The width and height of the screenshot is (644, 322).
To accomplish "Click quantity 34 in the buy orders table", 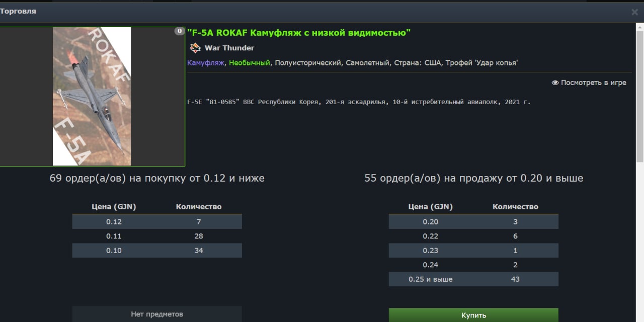I will (x=199, y=250).
